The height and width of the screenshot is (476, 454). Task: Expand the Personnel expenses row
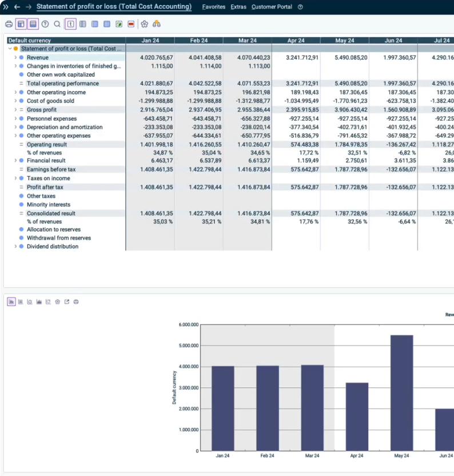click(x=15, y=118)
